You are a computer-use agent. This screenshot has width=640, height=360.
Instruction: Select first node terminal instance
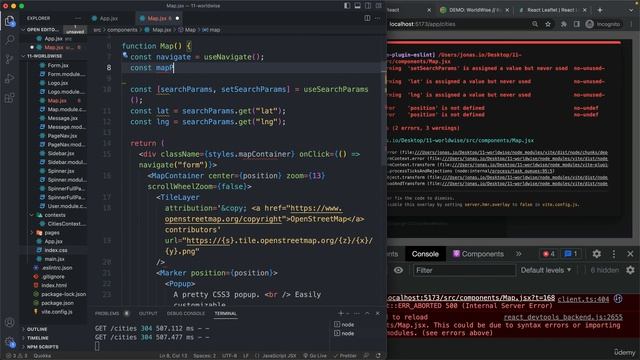(344, 324)
